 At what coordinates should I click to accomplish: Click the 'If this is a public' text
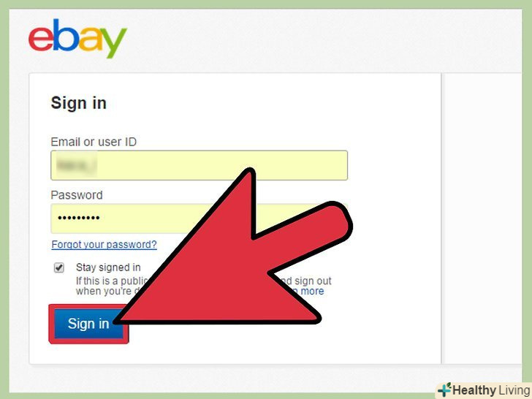click(x=113, y=281)
